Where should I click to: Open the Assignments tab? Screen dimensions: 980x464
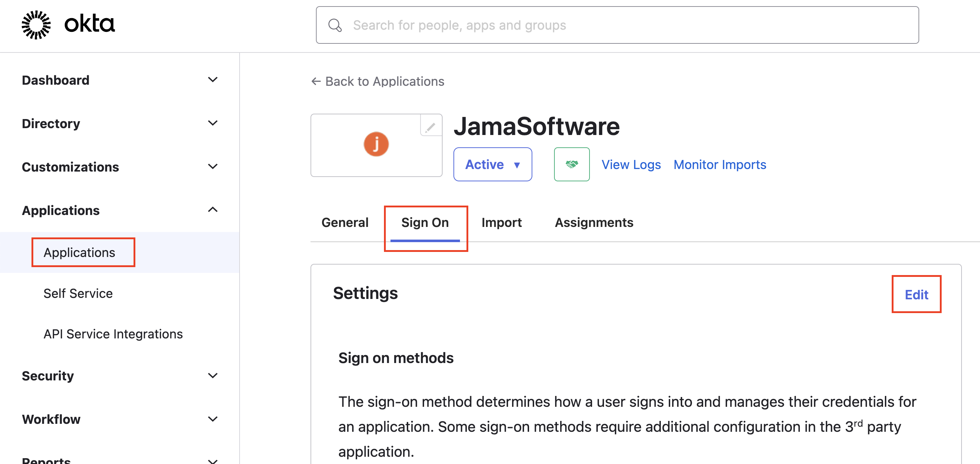(594, 223)
